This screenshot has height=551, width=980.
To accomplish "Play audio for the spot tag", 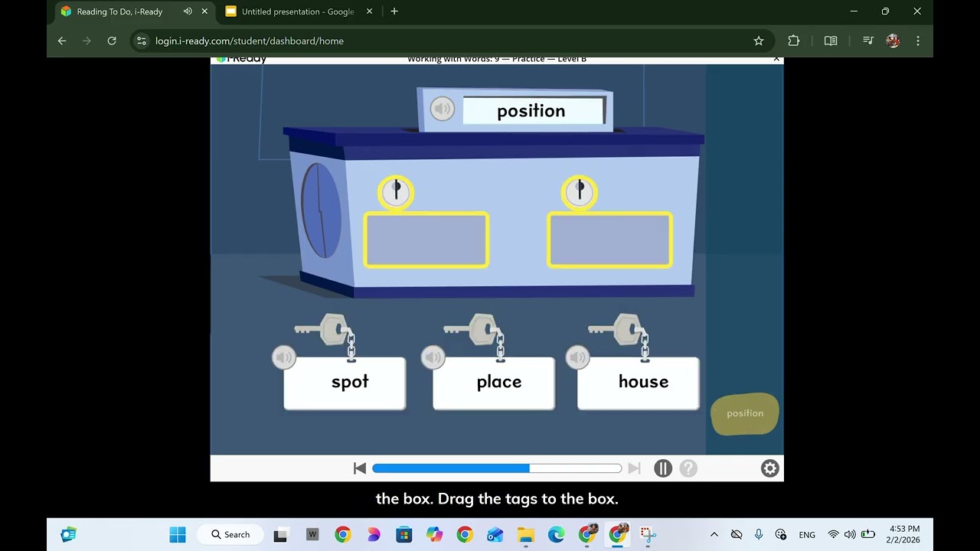I will click(x=284, y=357).
